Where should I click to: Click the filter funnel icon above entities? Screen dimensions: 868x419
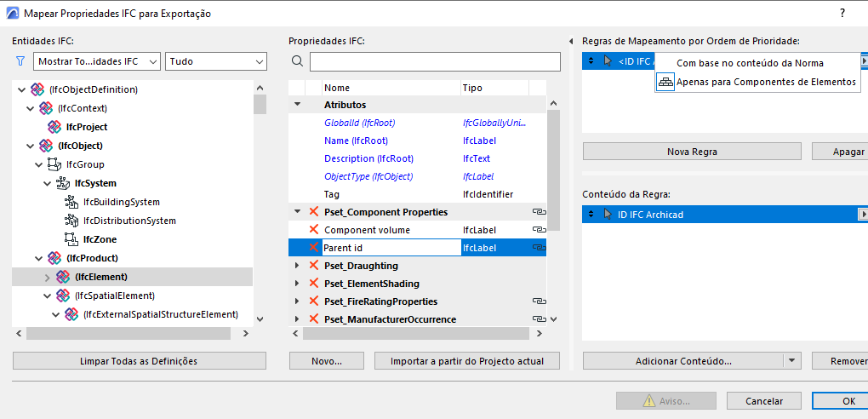coord(20,61)
